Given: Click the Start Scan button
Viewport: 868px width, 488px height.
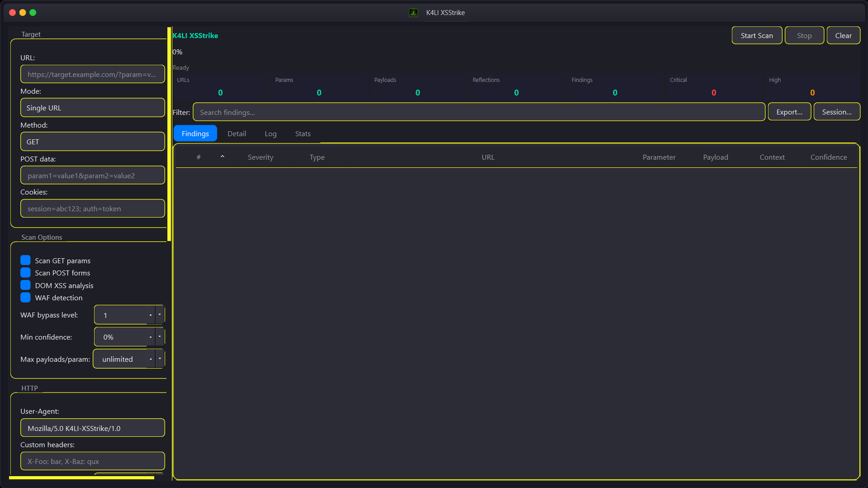Looking at the screenshot, I should pos(757,35).
